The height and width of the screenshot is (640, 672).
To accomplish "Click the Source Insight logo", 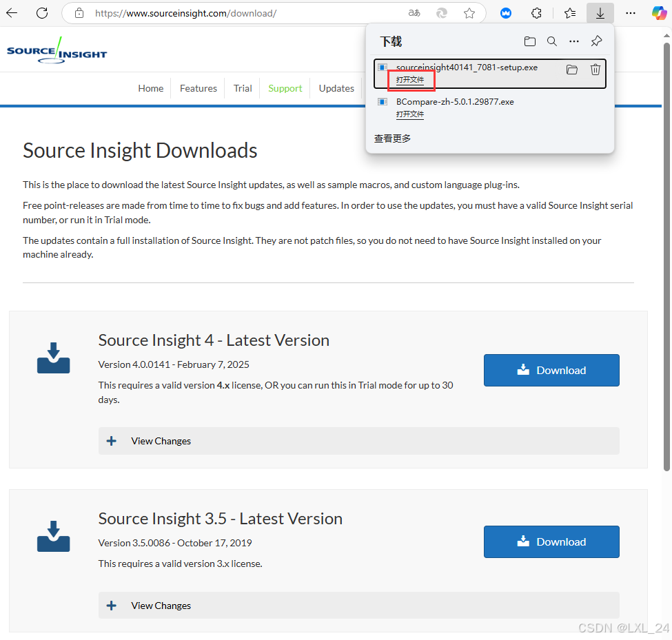I will point(57,50).
